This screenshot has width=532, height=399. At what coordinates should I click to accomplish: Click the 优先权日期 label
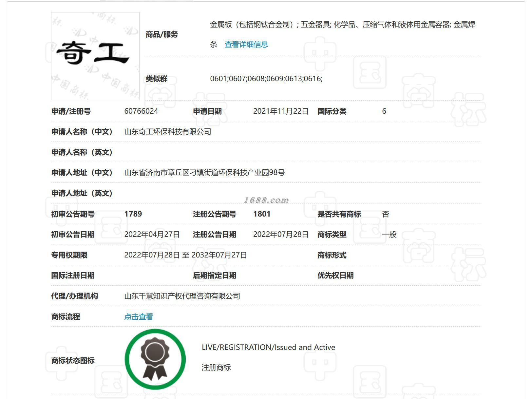335,275
